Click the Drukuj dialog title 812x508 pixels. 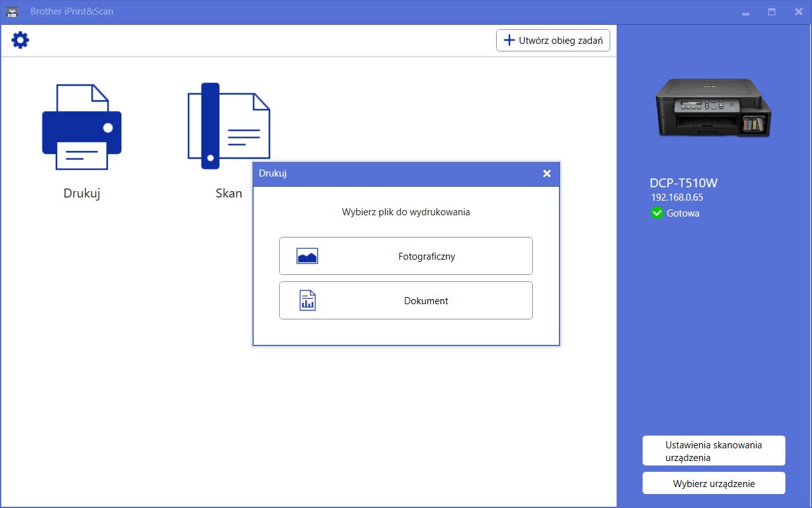(x=273, y=173)
